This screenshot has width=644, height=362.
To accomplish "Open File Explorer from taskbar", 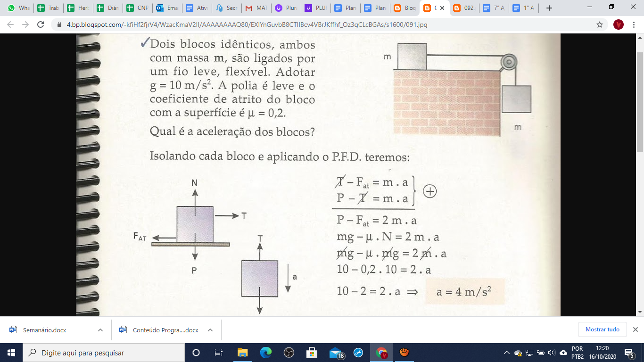I will [x=242, y=353].
